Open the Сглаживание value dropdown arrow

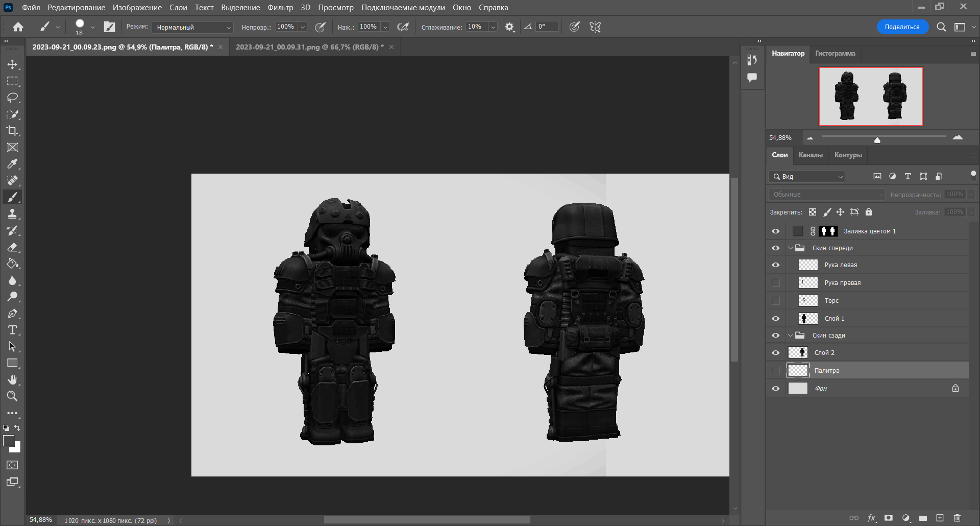[493, 27]
